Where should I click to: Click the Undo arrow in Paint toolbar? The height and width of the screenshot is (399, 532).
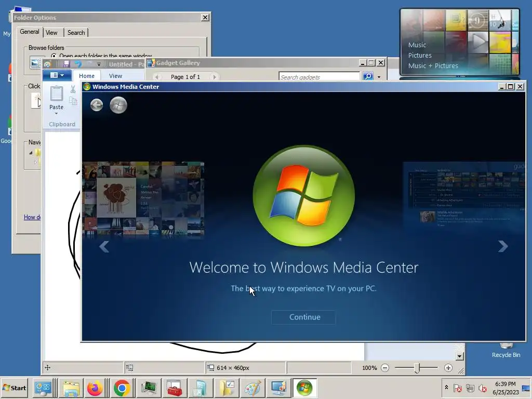(x=78, y=64)
